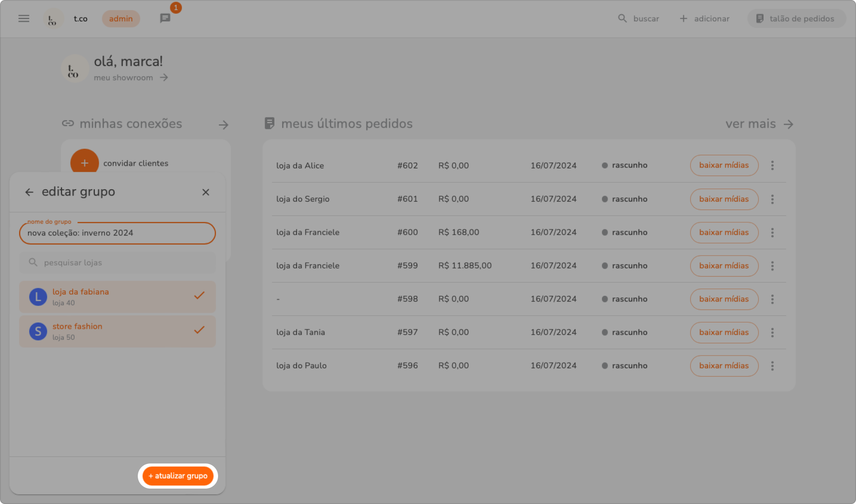The height and width of the screenshot is (504, 856).
Task: Open talão de pedidos
Action: click(796, 19)
